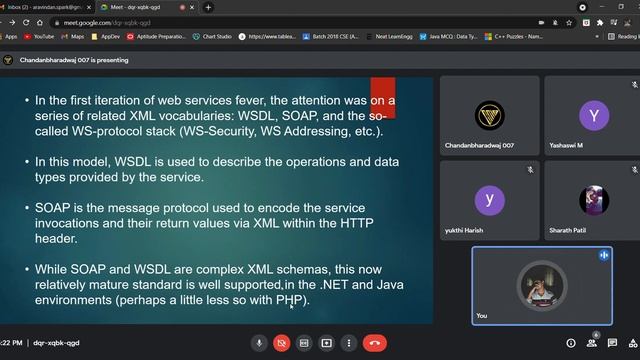Turn on the camera button
Screen dimensions: 640x360
pyautogui.click(x=282, y=343)
